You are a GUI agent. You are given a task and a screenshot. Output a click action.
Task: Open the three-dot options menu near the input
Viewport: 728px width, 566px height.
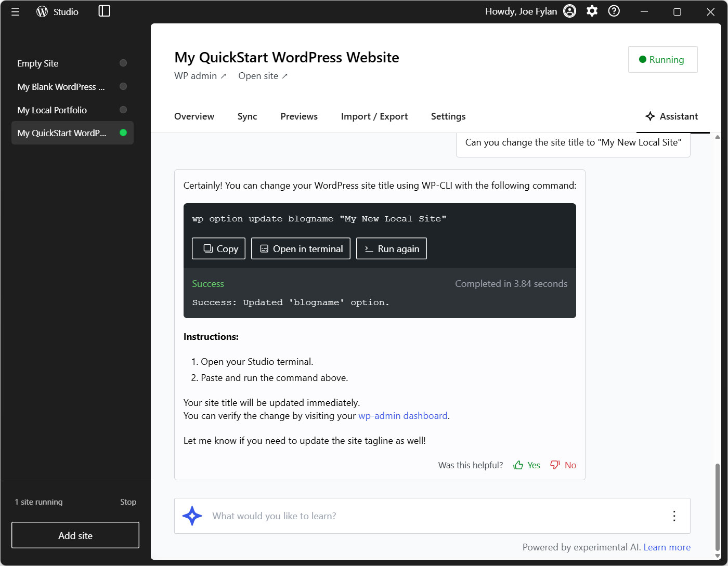[x=674, y=516]
